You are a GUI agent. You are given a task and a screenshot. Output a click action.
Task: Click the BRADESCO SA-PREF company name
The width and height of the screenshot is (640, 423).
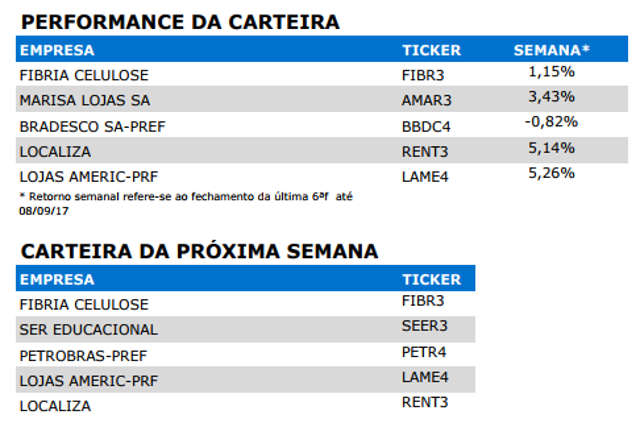(92, 127)
